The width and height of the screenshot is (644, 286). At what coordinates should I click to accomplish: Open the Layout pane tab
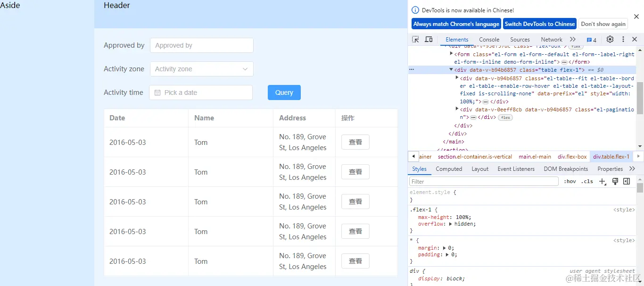[x=480, y=169]
